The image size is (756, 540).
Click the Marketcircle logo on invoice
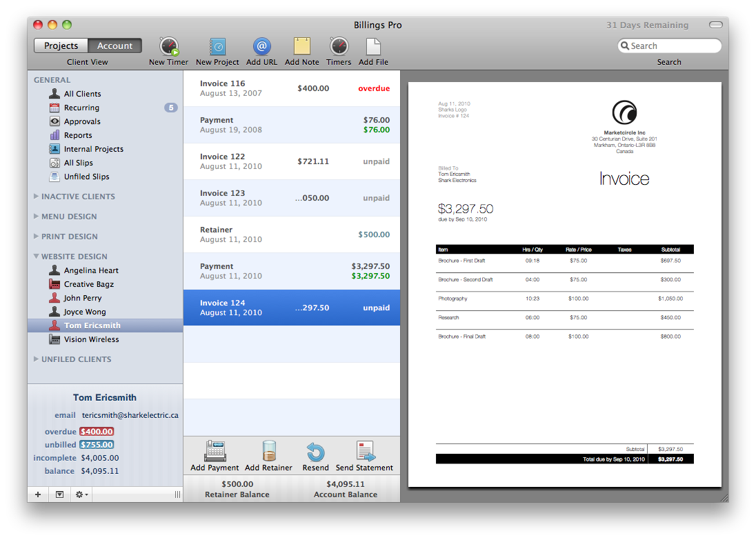(624, 112)
